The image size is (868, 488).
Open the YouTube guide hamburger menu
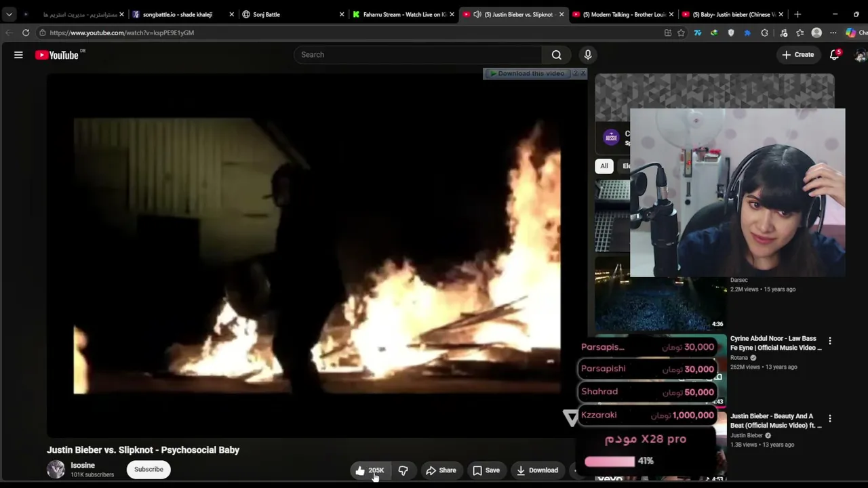[x=18, y=55]
